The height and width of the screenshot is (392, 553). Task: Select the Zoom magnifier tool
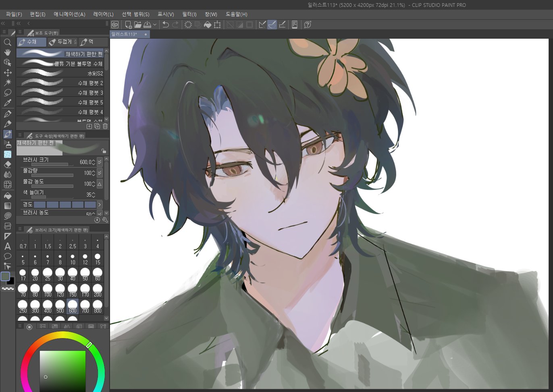[7, 42]
